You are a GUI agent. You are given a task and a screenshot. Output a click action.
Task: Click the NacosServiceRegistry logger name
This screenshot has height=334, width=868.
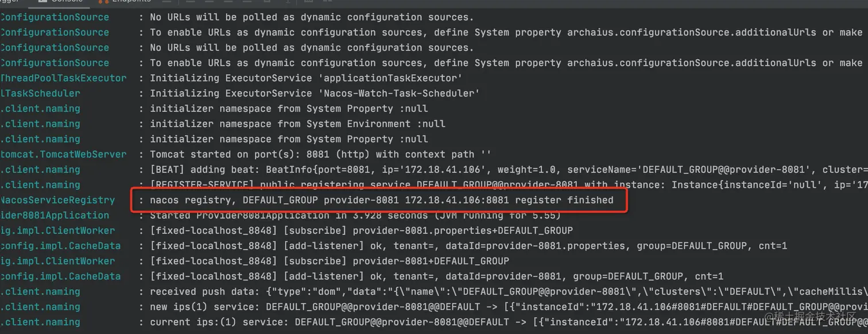57,200
